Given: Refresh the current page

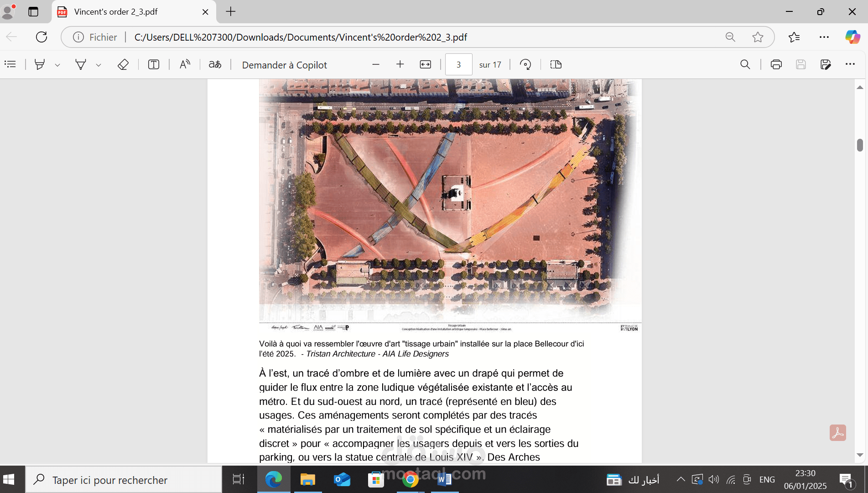Looking at the screenshot, I should (x=42, y=37).
